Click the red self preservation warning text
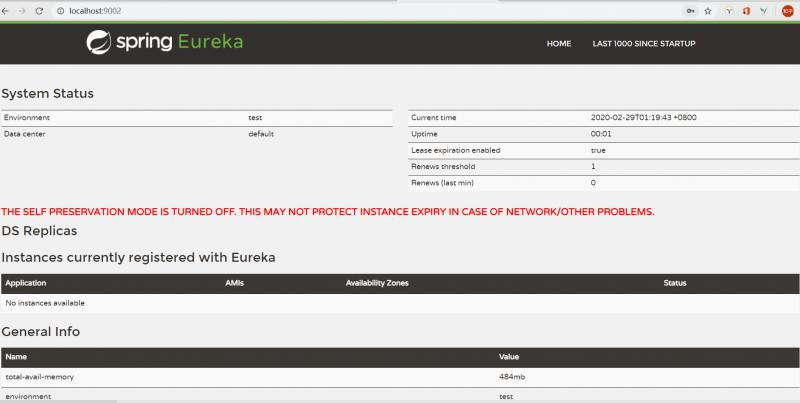Viewport: 800px width, 403px height. tap(328, 212)
